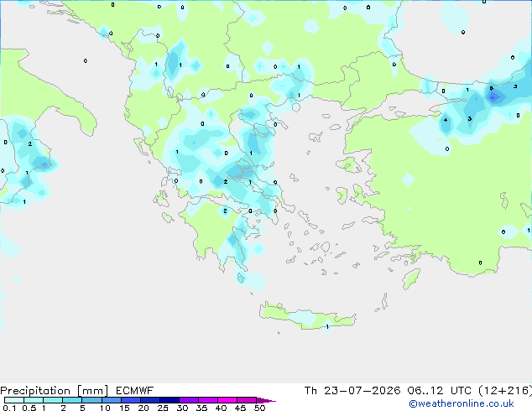The height and width of the screenshot is (411, 532).
Task: Click the 10–15 mm legend swatch
Action: [x=111, y=400]
